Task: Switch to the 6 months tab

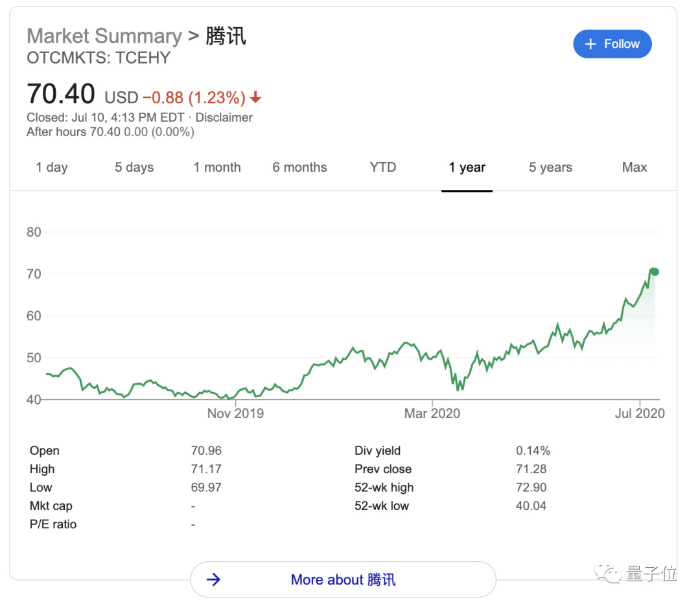Action: click(299, 167)
